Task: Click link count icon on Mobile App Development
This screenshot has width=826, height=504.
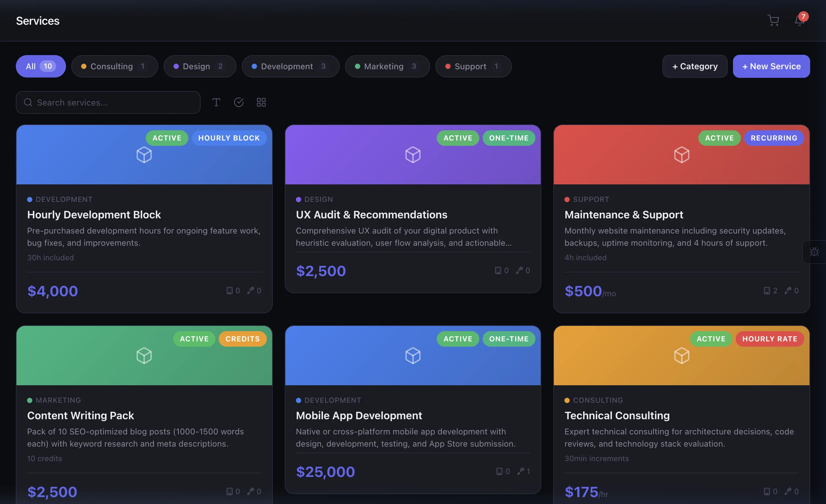Action: click(521, 471)
